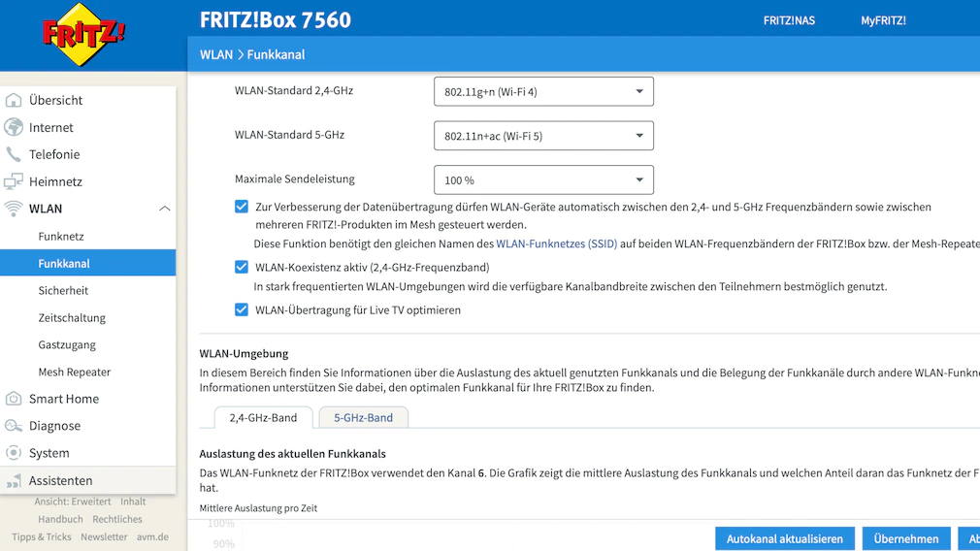
Task: Click WLAN in the breadcrumb
Action: [216, 54]
